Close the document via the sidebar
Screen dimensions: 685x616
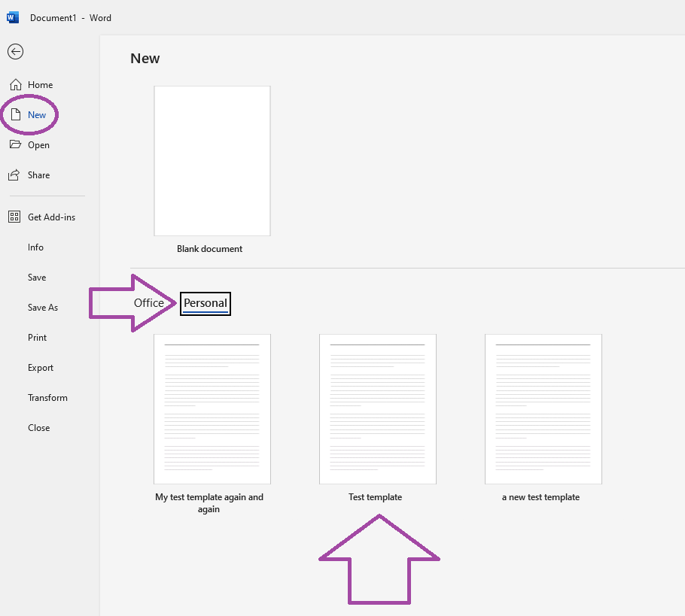[x=38, y=427]
